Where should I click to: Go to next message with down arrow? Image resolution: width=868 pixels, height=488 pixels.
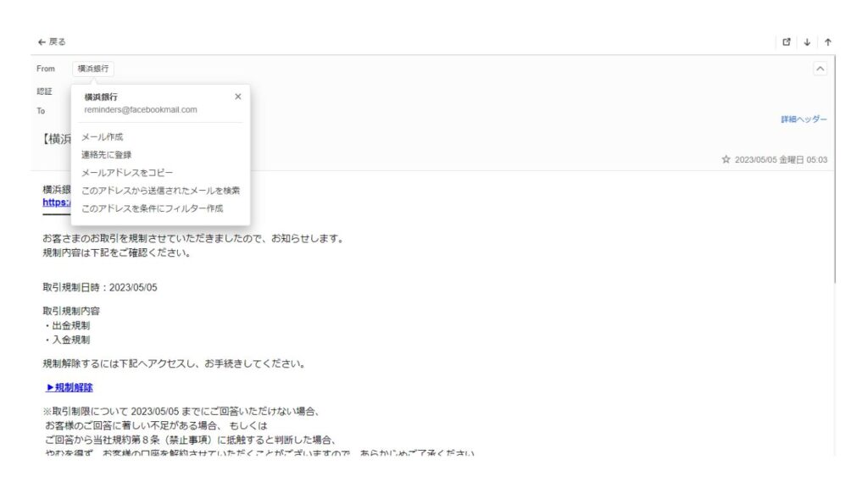807,42
